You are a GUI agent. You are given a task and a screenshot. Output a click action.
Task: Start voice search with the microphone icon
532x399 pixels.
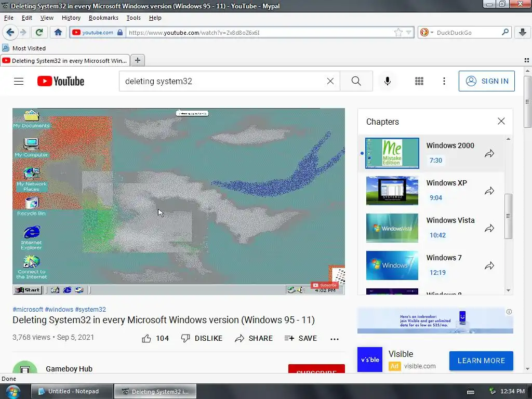pos(388,81)
